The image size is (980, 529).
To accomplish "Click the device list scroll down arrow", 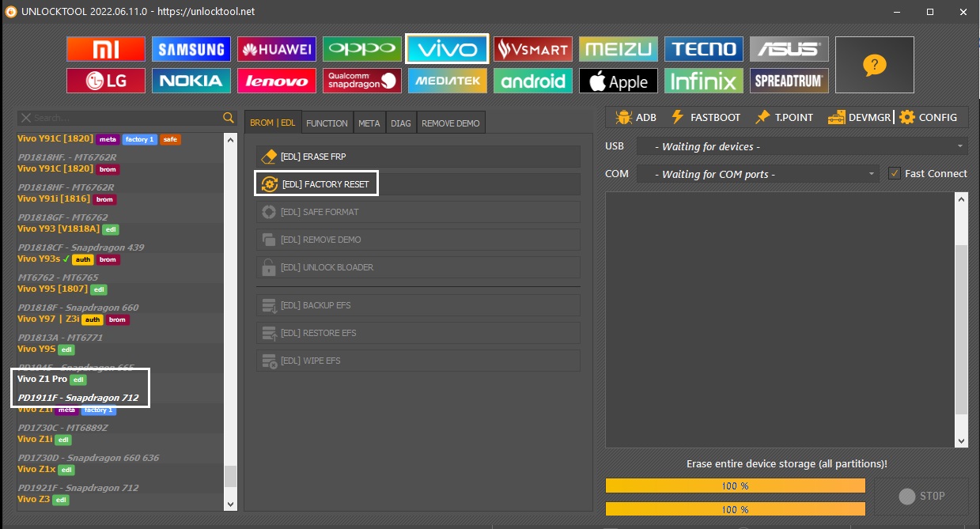I will point(230,504).
